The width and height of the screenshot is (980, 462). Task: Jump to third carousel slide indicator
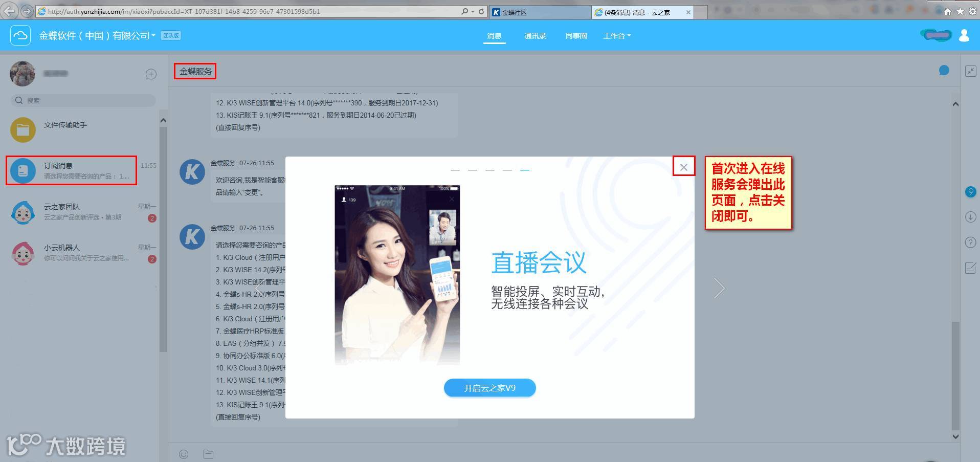click(489, 170)
